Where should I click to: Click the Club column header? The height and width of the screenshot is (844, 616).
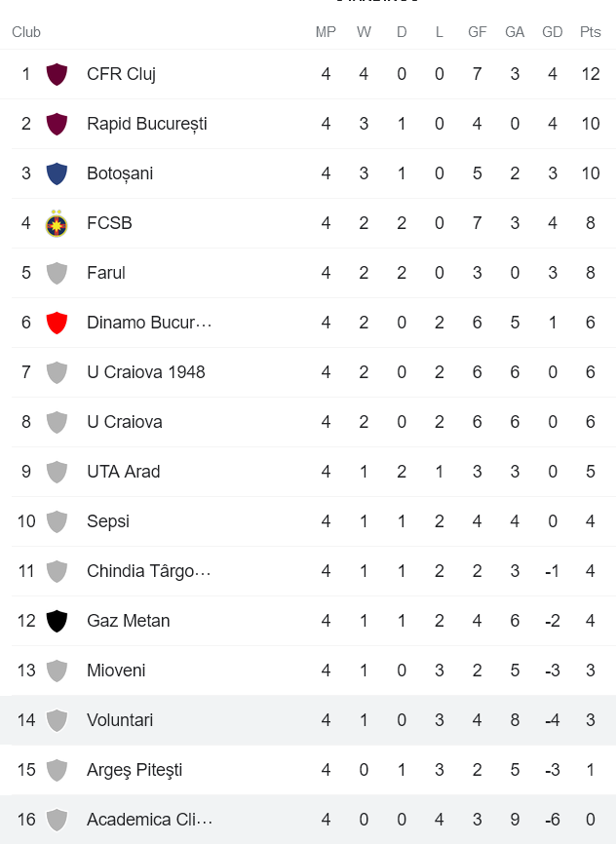point(25,31)
